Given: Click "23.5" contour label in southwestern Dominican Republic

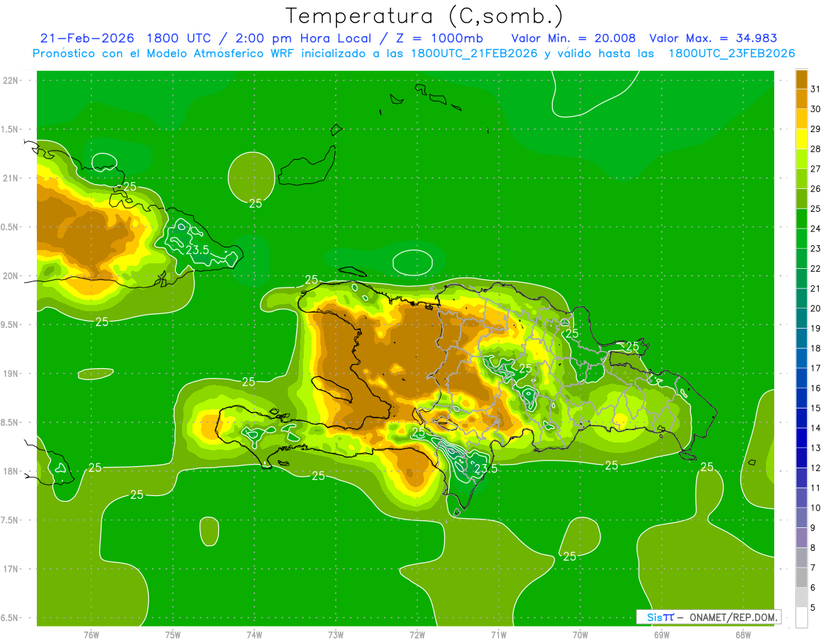Looking at the screenshot, I should [486, 469].
